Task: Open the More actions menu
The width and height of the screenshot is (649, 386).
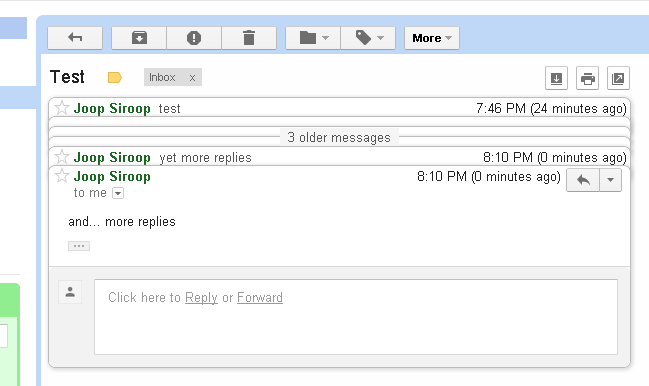Action: click(432, 38)
